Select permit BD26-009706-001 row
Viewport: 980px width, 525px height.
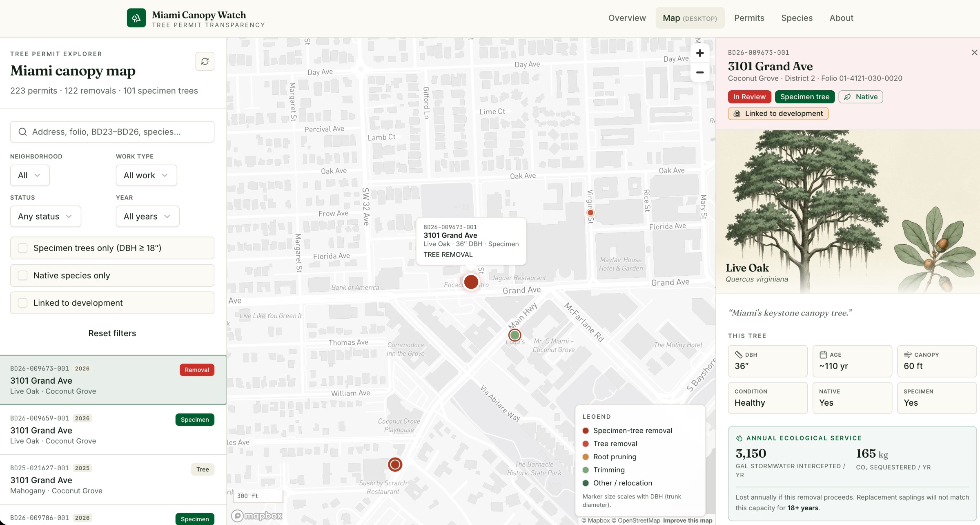coord(113,516)
